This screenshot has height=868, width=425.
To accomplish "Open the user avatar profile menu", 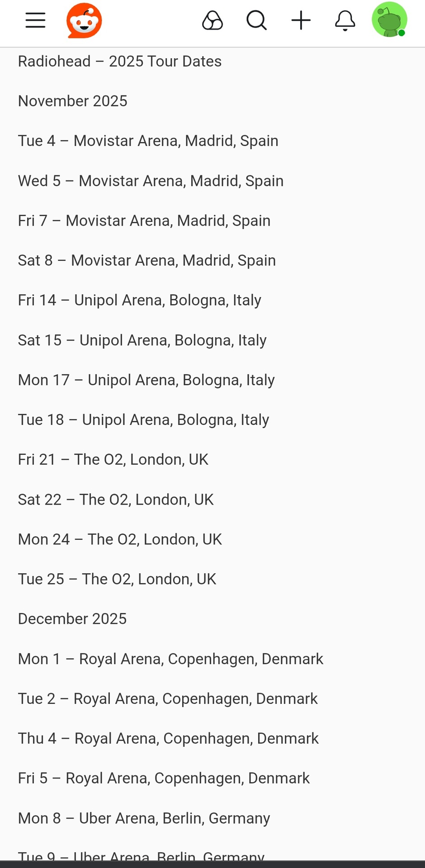I will coord(389,20).
